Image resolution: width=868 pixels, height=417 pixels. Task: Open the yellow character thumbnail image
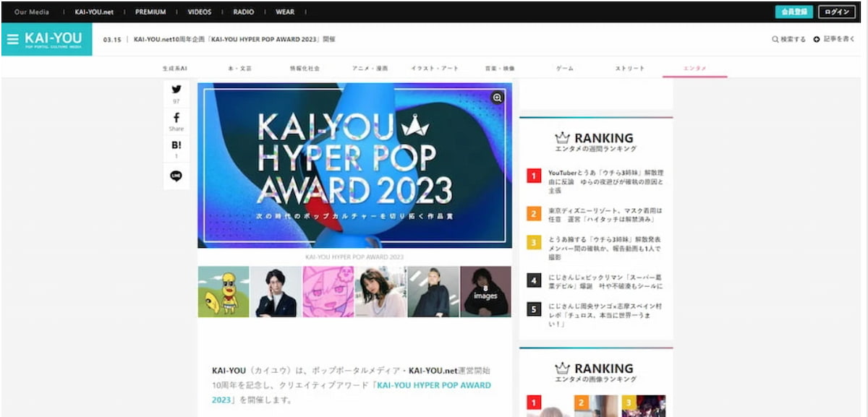coord(224,292)
